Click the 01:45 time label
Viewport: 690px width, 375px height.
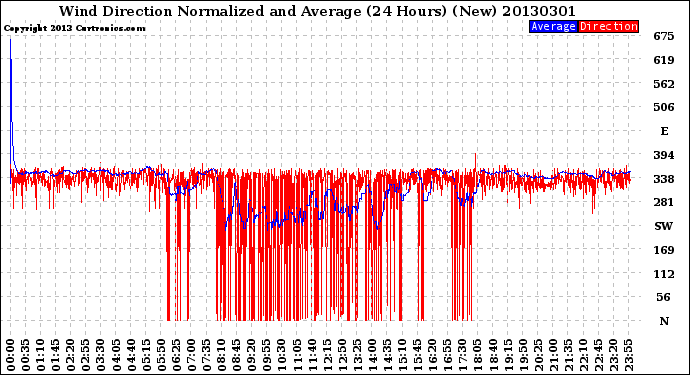point(56,355)
